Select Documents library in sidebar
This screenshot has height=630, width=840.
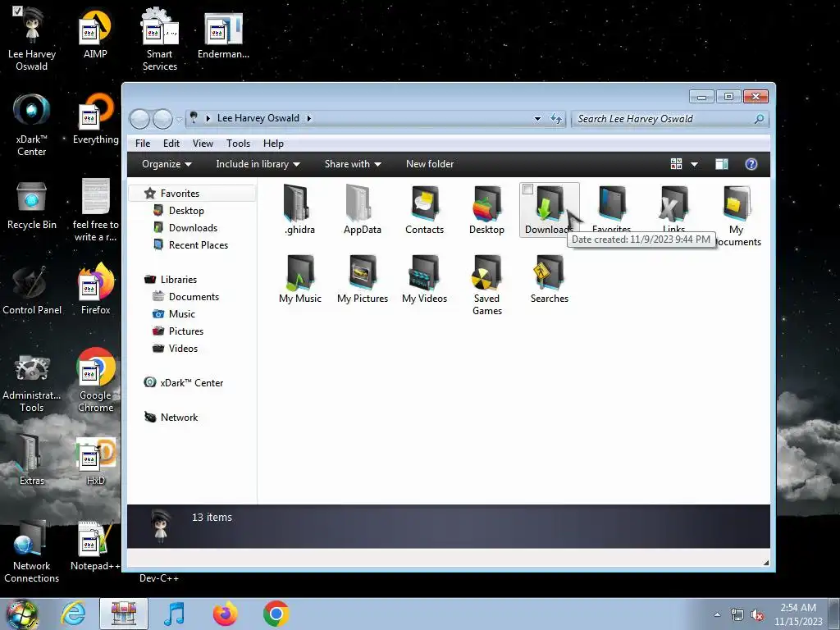[194, 297]
